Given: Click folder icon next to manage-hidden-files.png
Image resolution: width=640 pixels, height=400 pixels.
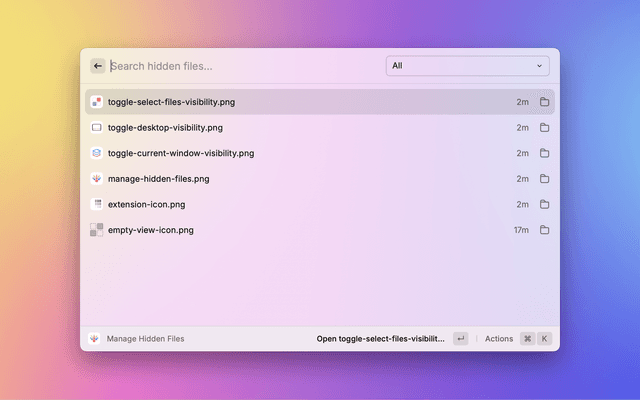Looking at the screenshot, I should (x=545, y=179).
